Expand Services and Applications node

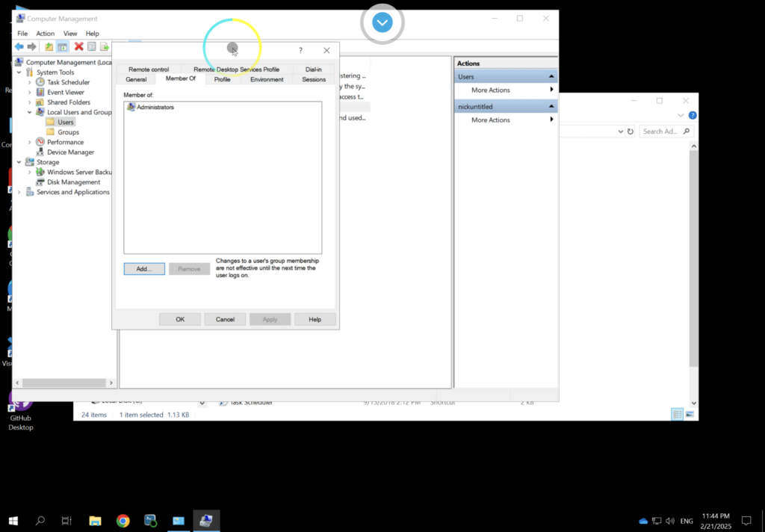[x=20, y=192]
